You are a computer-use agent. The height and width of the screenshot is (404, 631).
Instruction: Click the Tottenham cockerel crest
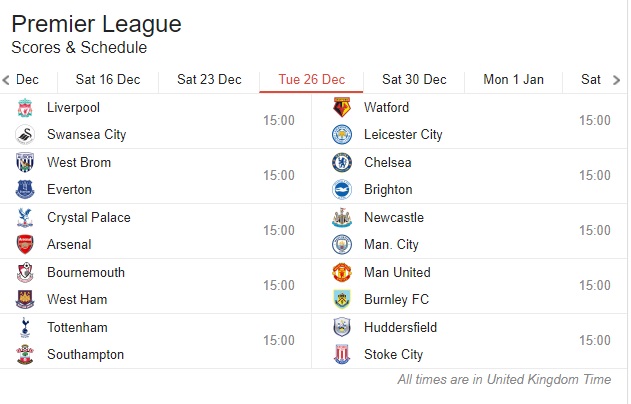[25, 328]
